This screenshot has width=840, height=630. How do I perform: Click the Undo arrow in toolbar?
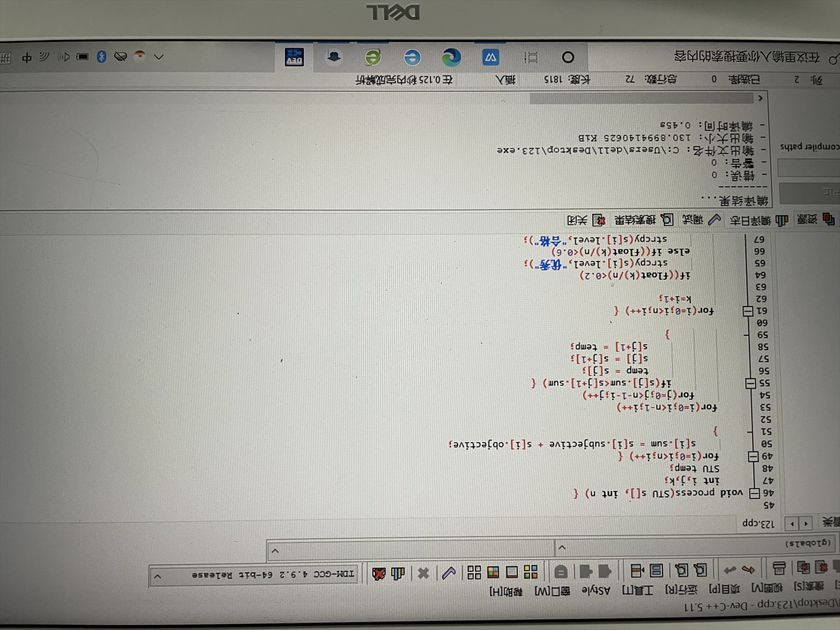coord(748,569)
